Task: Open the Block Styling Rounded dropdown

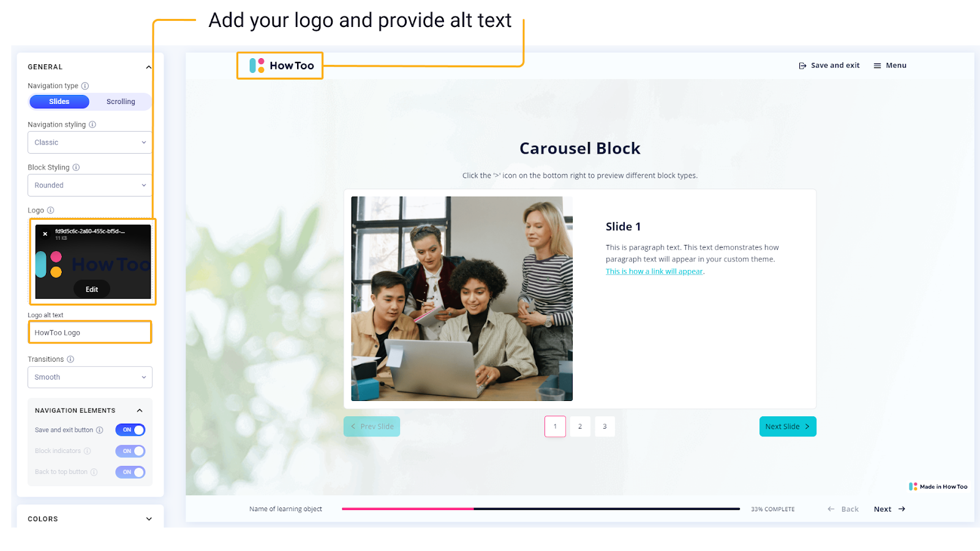Action: pos(89,186)
